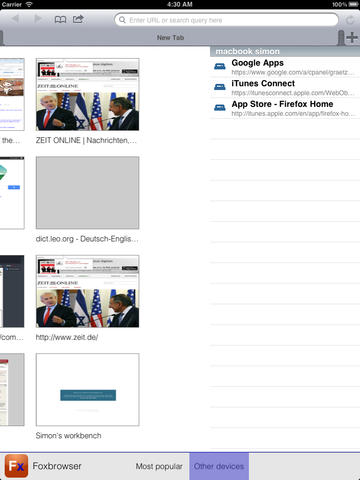360x480 pixels.
Task: Click the URL or search query field
Action: pos(226,20)
